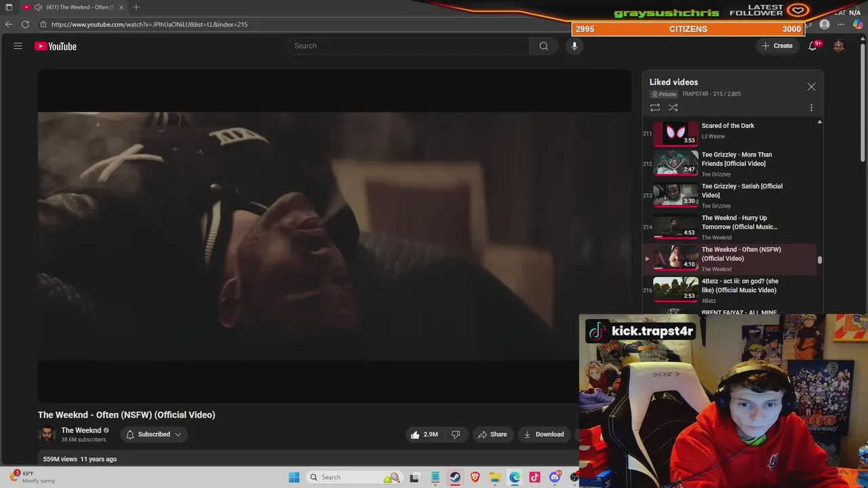The image size is (868, 488).
Task: Open Steam from the taskbar
Action: click(455, 477)
